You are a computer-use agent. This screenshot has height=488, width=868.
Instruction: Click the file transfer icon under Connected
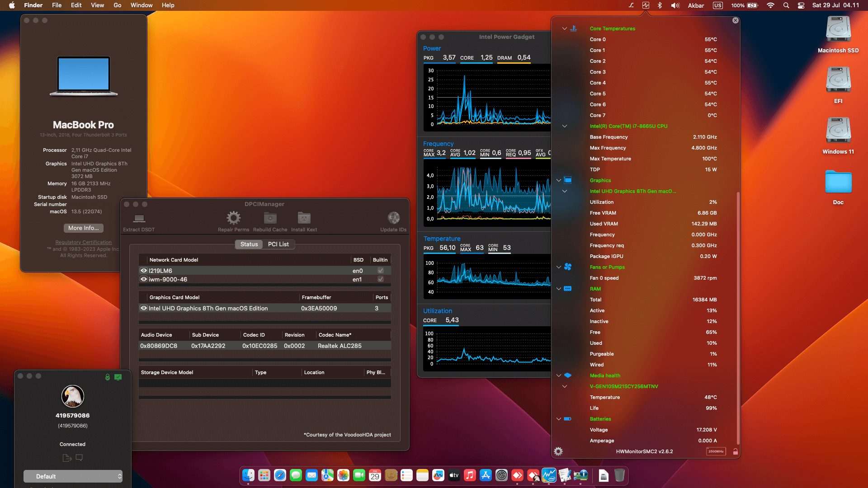67,458
